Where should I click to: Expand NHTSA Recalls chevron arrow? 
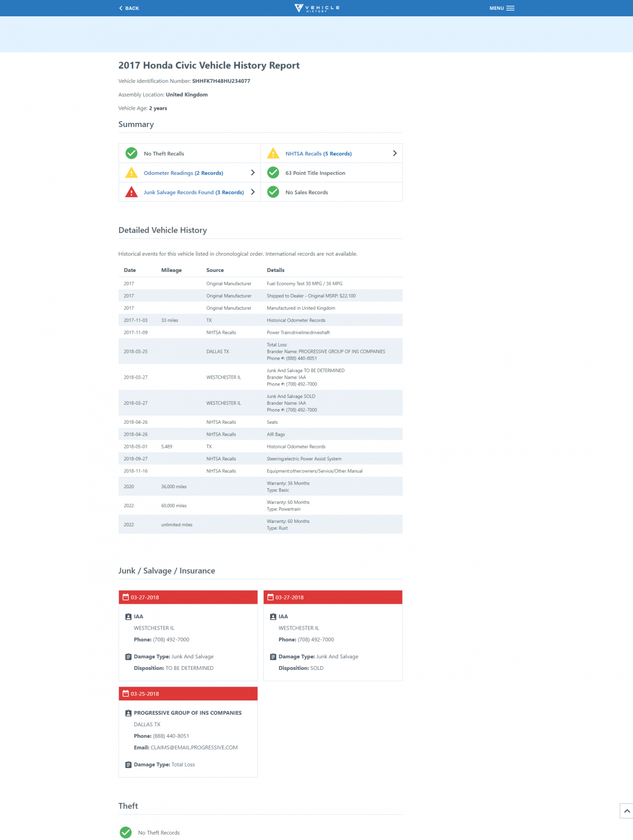tap(395, 153)
